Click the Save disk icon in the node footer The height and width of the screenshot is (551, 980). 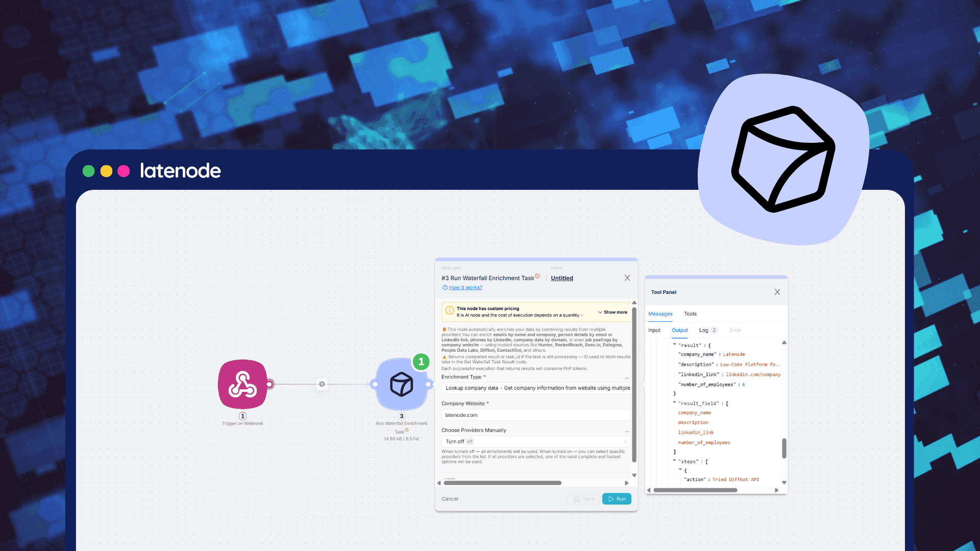[577, 498]
